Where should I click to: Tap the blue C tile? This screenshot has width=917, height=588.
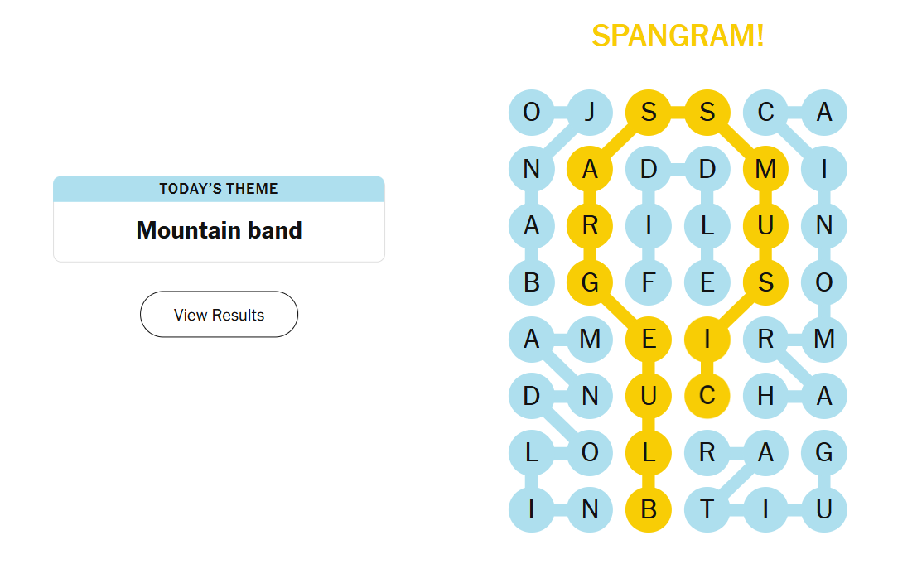click(765, 112)
